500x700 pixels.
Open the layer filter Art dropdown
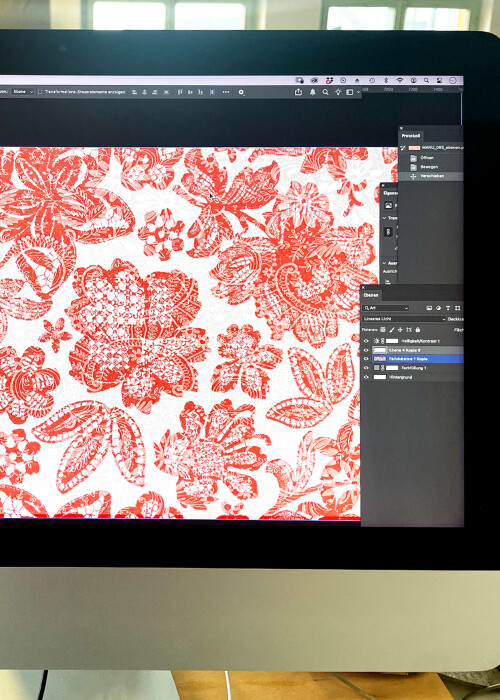point(386,308)
